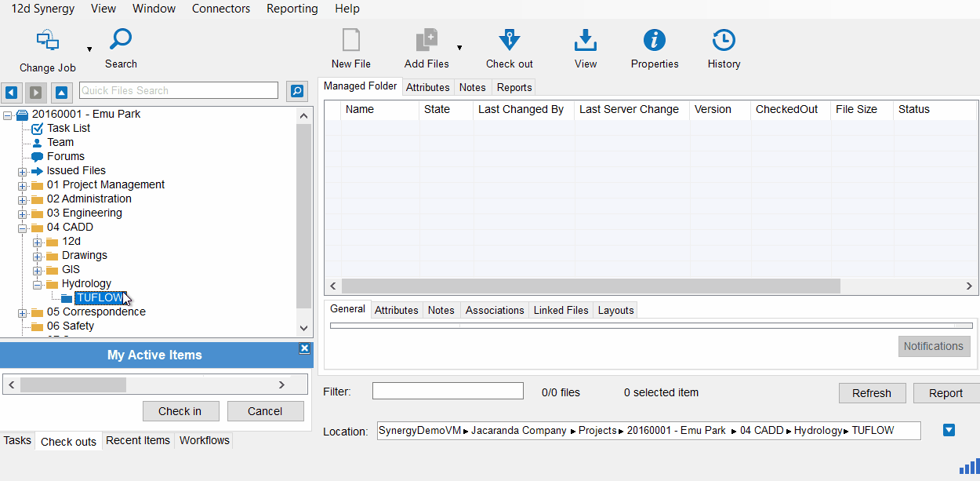Click into the Filter text field

tap(447, 392)
